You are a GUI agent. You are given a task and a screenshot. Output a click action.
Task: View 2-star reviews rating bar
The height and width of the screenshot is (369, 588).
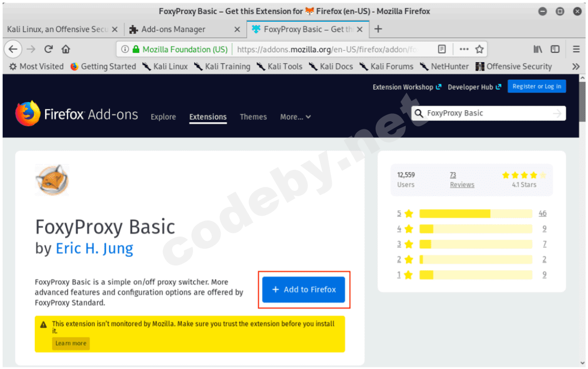[476, 259]
